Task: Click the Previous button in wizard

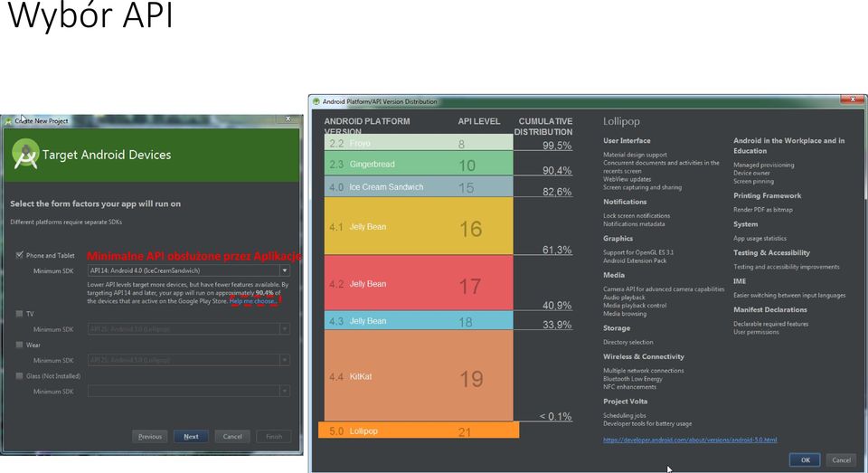Action: pyautogui.click(x=150, y=437)
